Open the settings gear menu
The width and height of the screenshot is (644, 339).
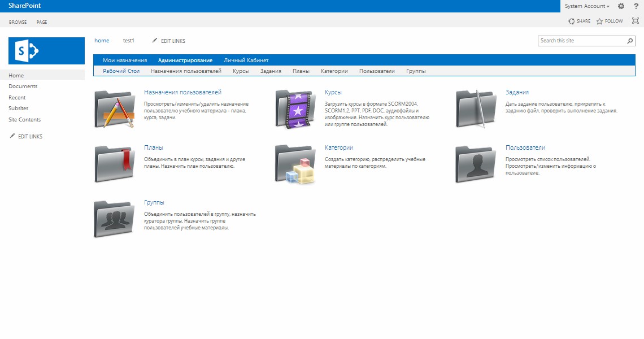pos(621,6)
